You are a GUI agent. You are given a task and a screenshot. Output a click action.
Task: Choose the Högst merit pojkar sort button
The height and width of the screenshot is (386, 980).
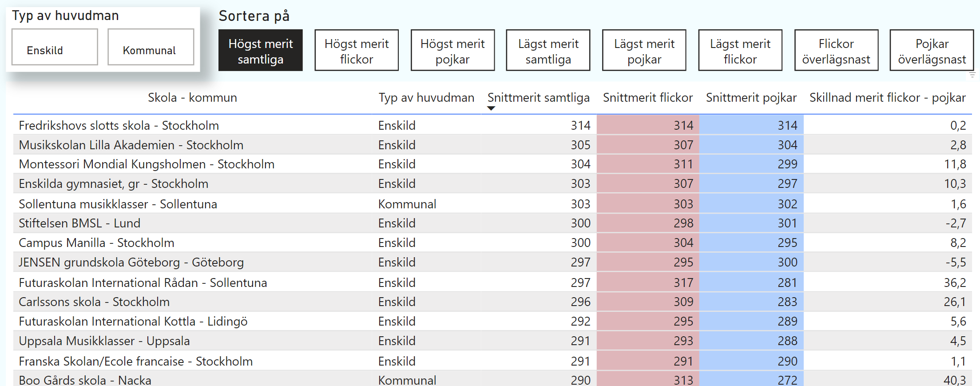[x=452, y=51]
